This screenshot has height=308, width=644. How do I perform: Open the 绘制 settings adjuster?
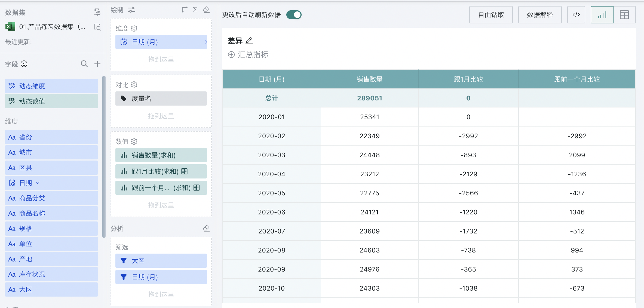click(x=132, y=10)
